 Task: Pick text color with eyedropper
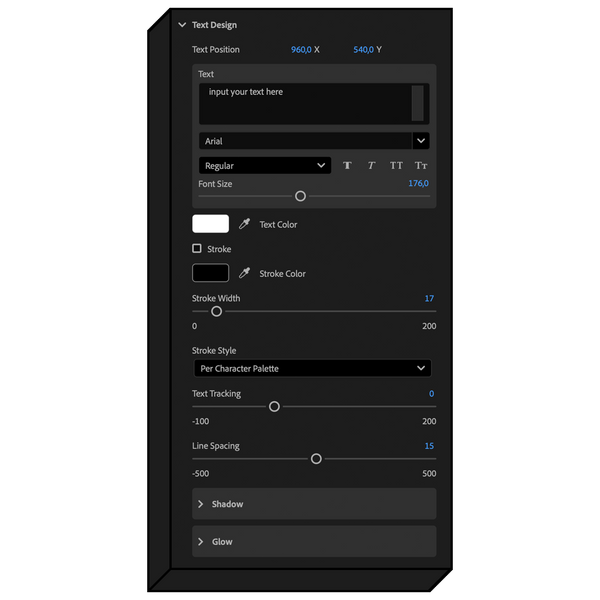[x=245, y=224]
